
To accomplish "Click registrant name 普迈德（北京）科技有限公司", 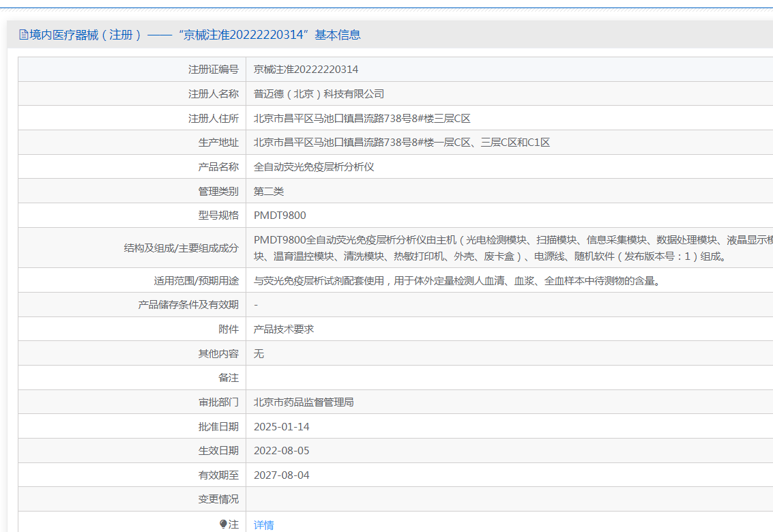I will tap(319, 93).
